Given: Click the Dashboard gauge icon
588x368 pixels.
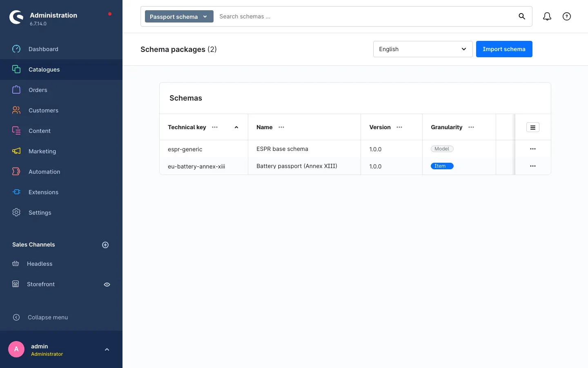Looking at the screenshot, I should coord(16,49).
